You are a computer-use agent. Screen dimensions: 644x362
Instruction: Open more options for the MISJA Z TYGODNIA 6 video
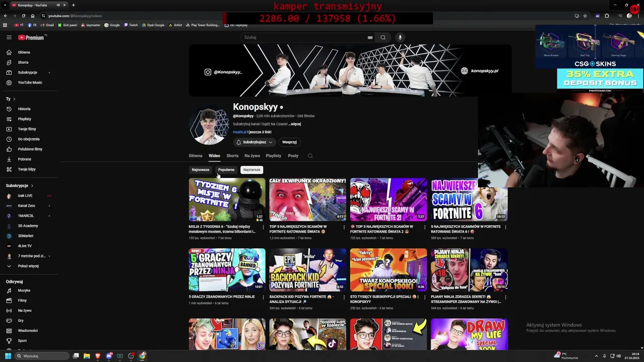tap(263, 227)
